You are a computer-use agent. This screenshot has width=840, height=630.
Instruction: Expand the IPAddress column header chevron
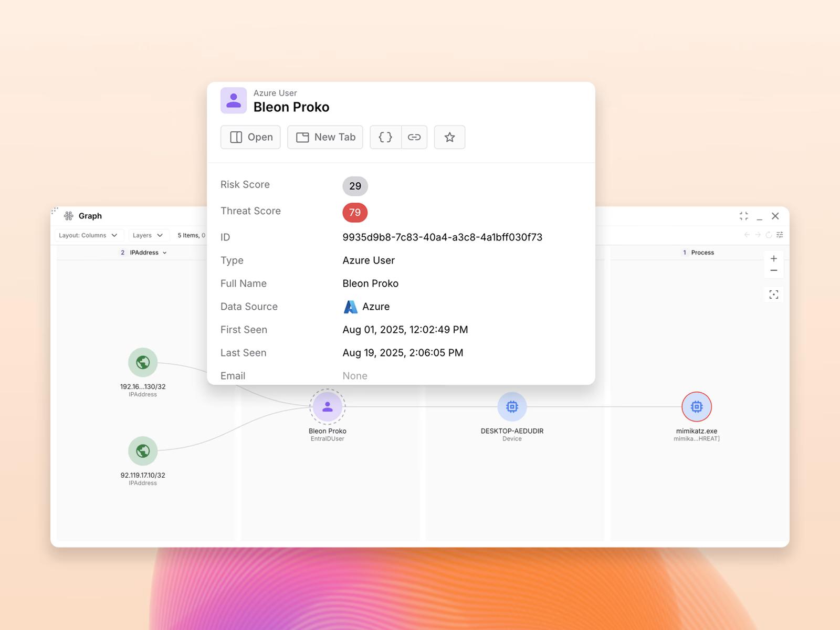pos(164,253)
